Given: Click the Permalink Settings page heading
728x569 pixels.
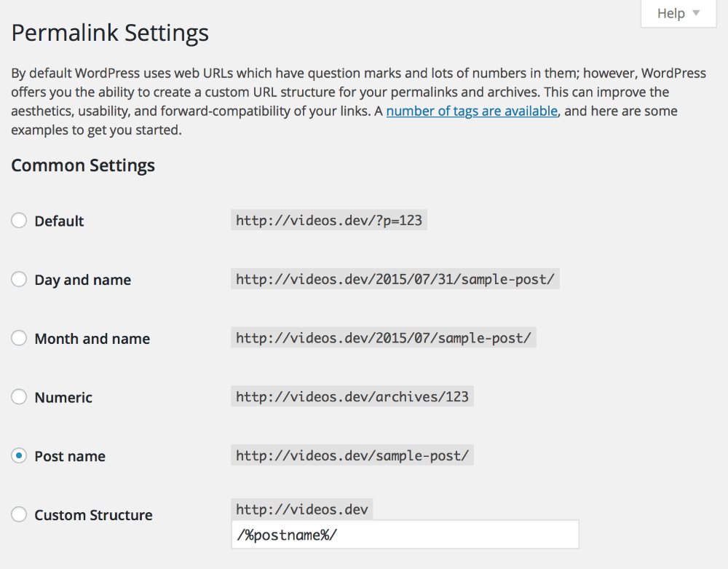Looking at the screenshot, I should [x=110, y=33].
